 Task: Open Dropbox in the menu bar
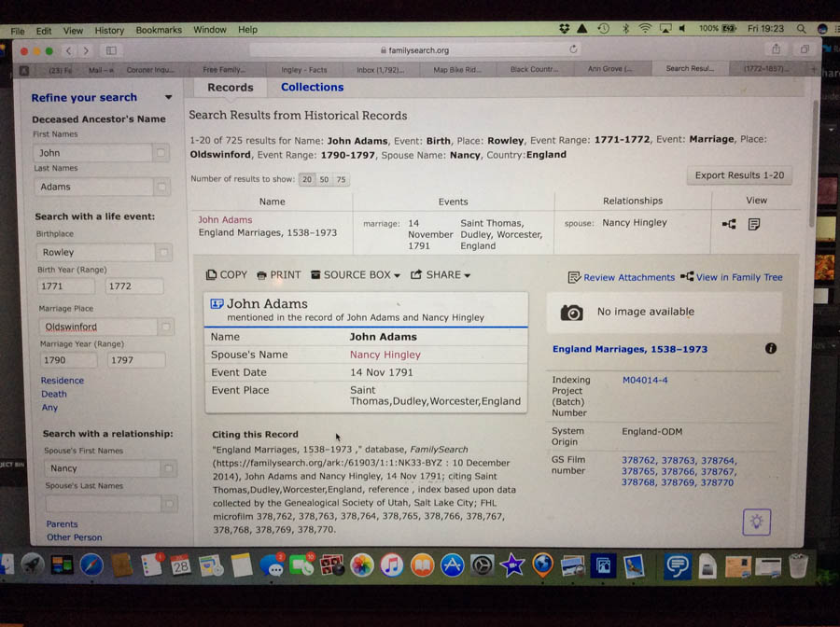[564, 28]
